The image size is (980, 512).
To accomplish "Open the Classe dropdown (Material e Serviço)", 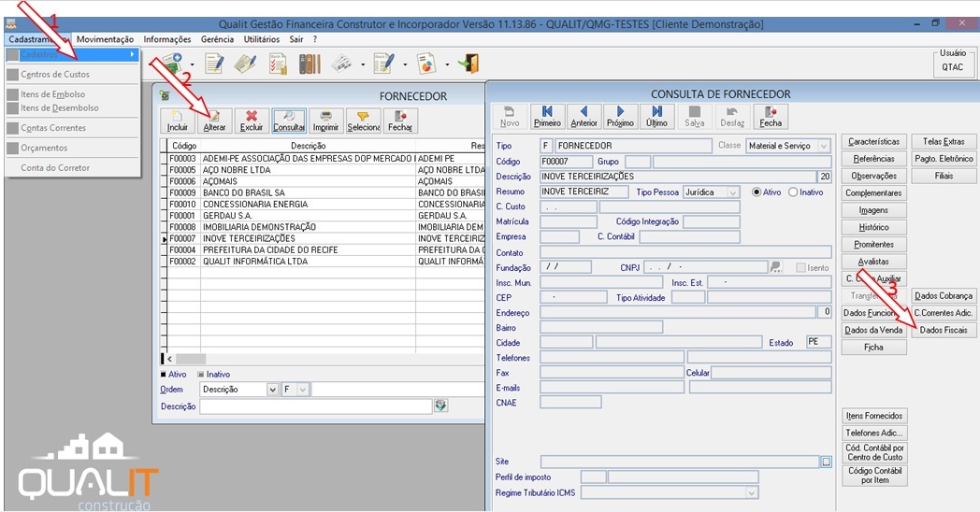I will pos(825,146).
